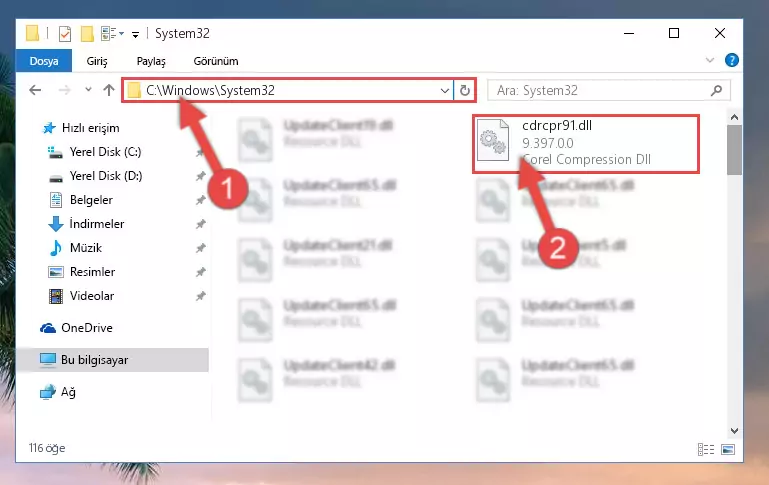Click the search magnifier icon
Viewport: 769px width, 485px height.
coord(716,90)
